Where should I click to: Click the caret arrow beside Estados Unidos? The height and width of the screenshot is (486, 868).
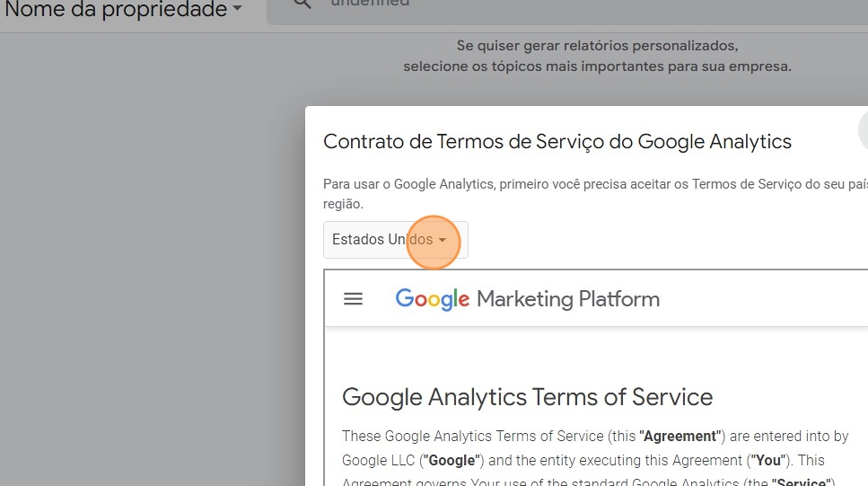tap(442, 241)
